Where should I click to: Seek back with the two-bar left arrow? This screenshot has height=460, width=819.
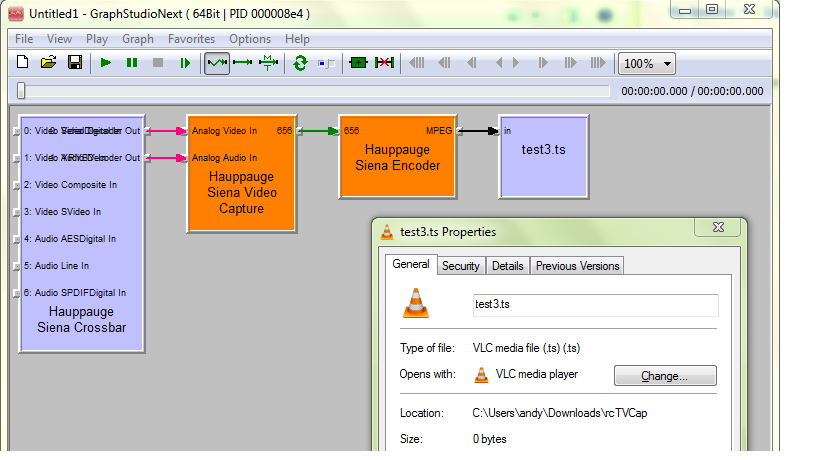(x=472, y=63)
